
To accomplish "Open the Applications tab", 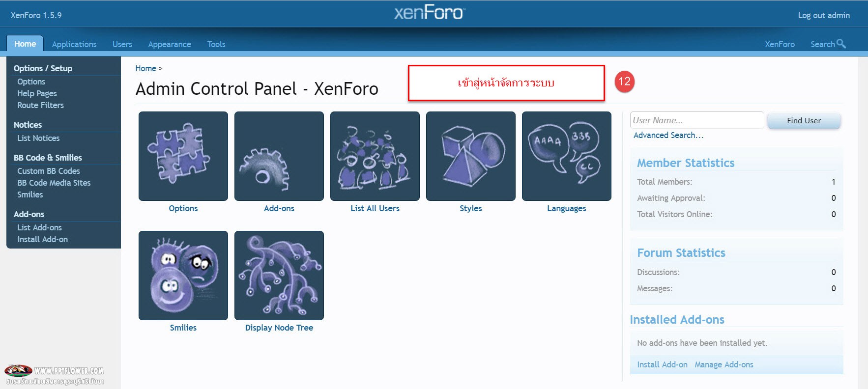I will (x=74, y=44).
